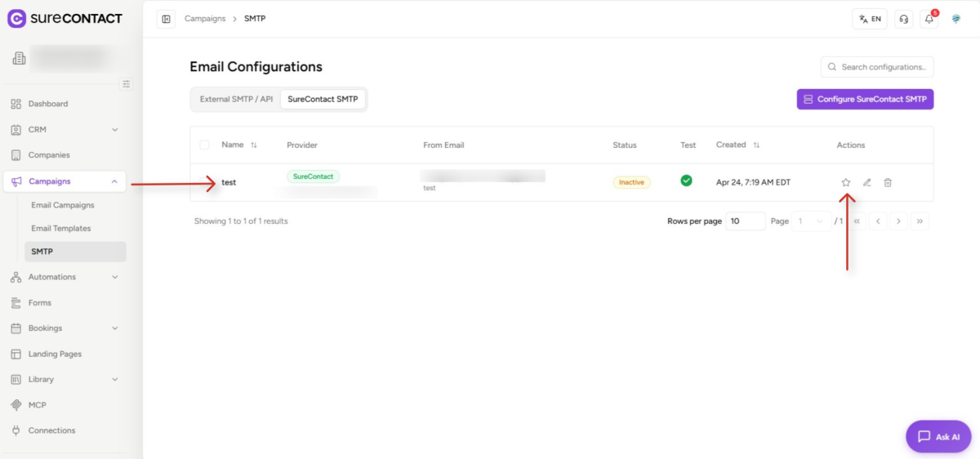Click the sidebar collapse list icon
The height and width of the screenshot is (459, 980).
pyautogui.click(x=126, y=83)
